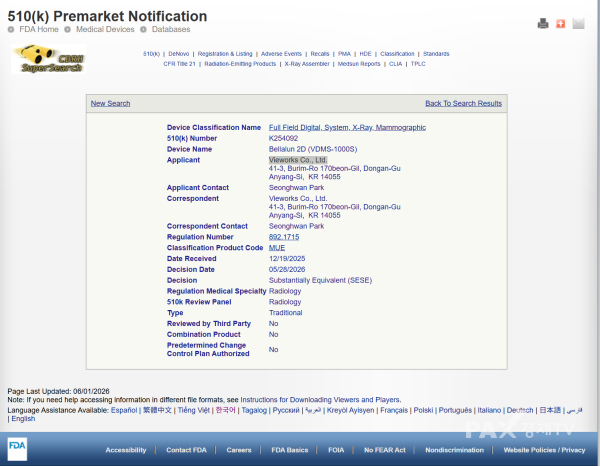Click New Search link
Viewport: 600px width, 466px height.
(110, 103)
